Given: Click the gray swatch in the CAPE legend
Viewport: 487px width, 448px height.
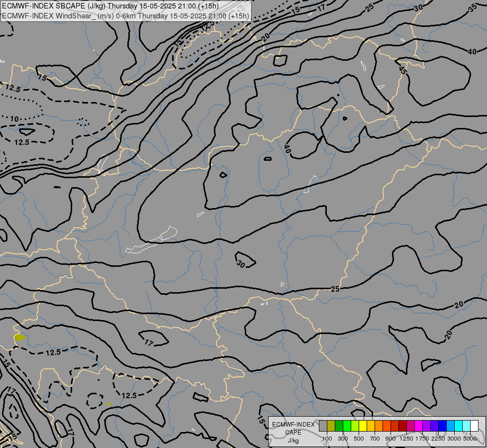Looking at the screenshot, I should (323, 426).
